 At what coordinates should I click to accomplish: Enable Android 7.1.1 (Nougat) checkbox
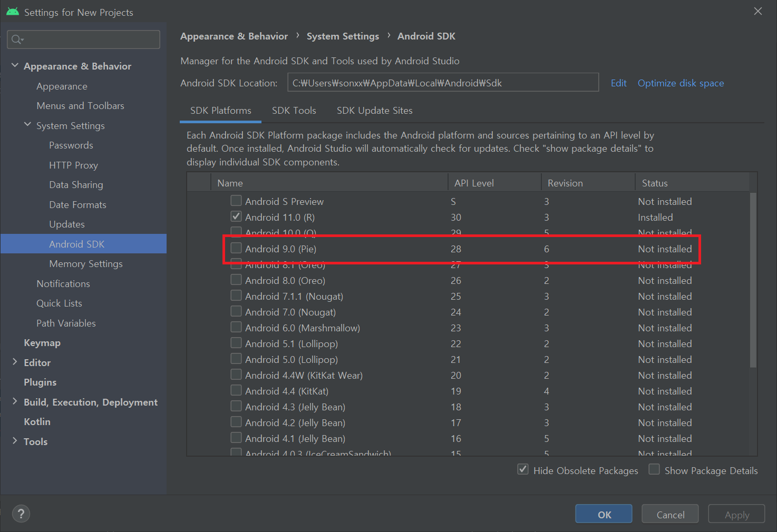pos(236,295)
